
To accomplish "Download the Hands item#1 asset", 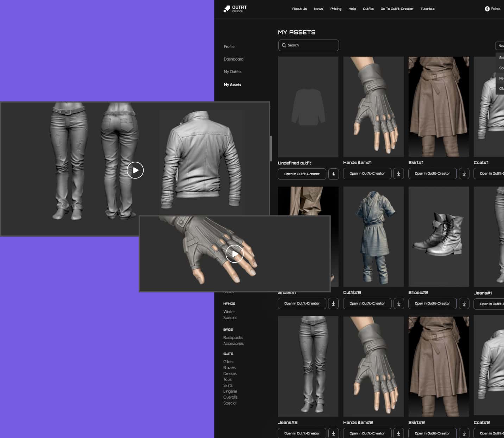I will 398,174.
